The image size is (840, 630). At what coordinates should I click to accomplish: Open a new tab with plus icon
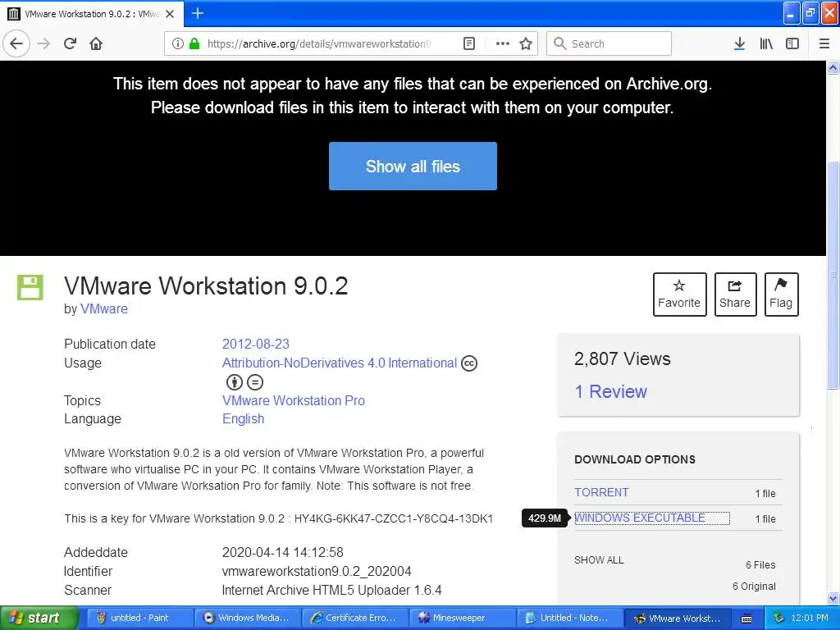[x=197, y=13]
